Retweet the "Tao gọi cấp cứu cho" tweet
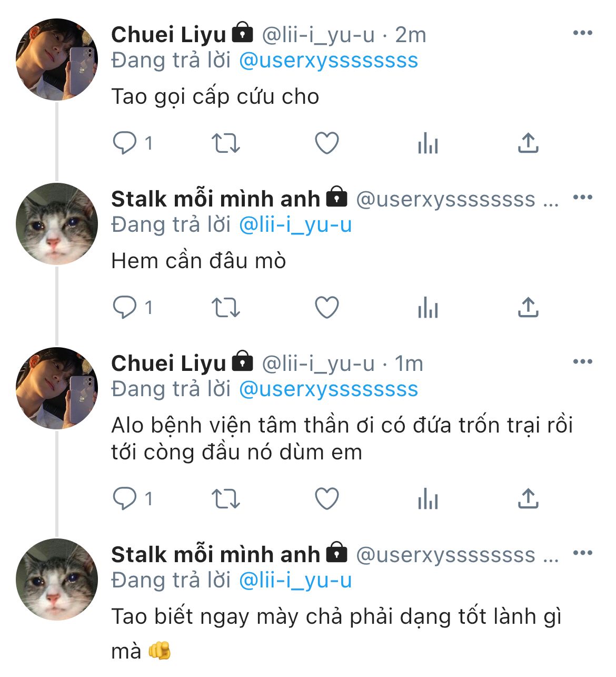616x677 pixels. point(225,143)
